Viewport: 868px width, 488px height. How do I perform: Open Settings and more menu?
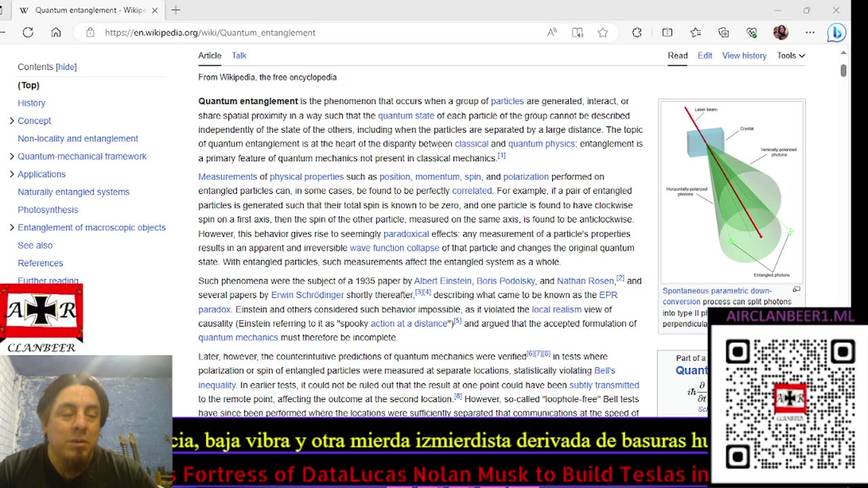pyautogui.click(x=810, y=33)
